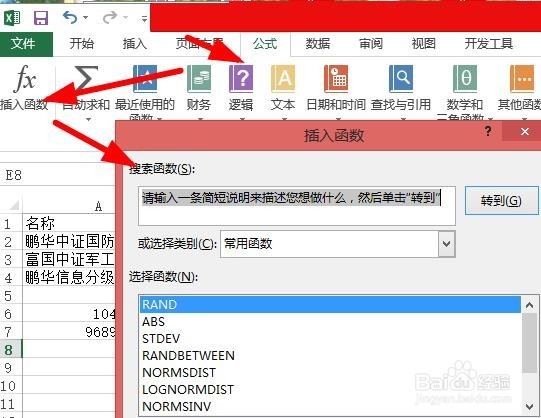Click the function list scrollbar thumb
This screenshot has height=418, width=541.
pos(530,343)
